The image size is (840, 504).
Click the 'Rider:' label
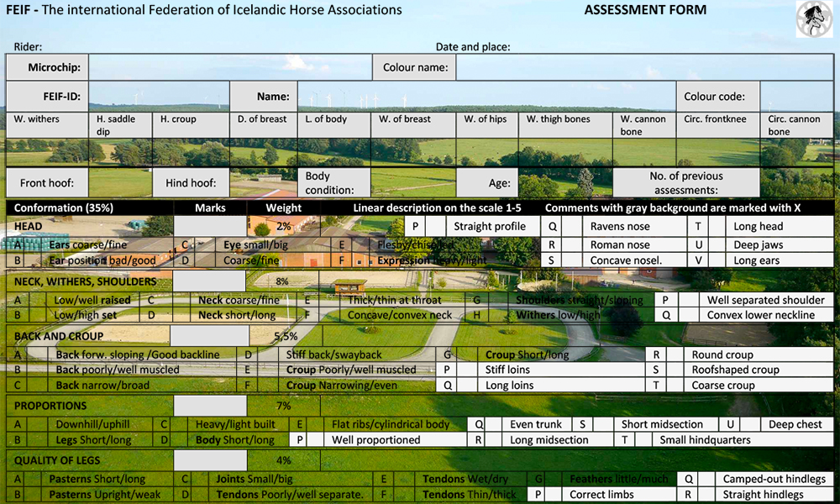28,46
